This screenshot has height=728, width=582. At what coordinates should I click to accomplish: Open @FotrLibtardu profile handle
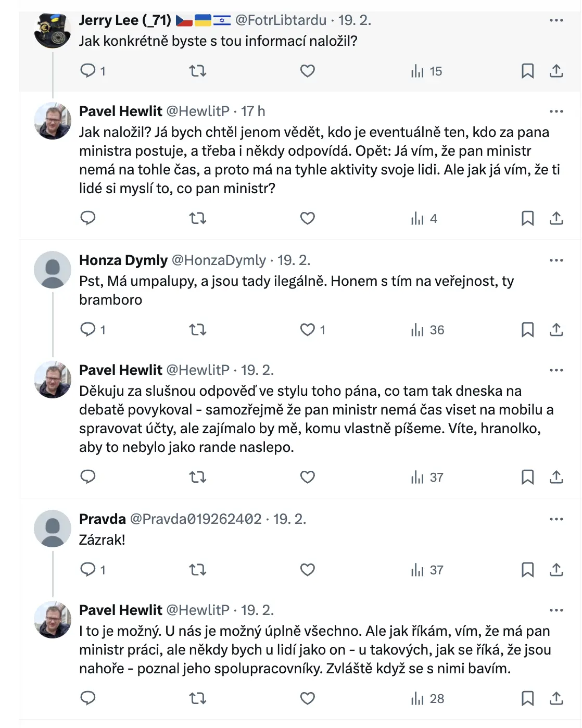tap(281, 20)
